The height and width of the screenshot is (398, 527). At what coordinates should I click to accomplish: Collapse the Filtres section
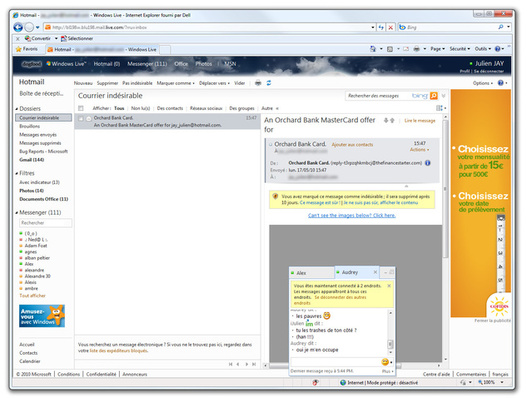click(x=17, y=173)
